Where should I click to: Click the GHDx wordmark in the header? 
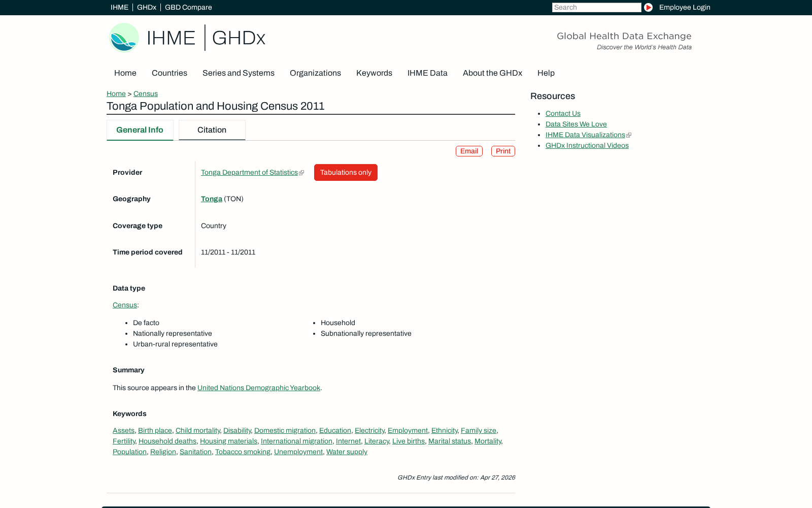[x=239, y=38]
